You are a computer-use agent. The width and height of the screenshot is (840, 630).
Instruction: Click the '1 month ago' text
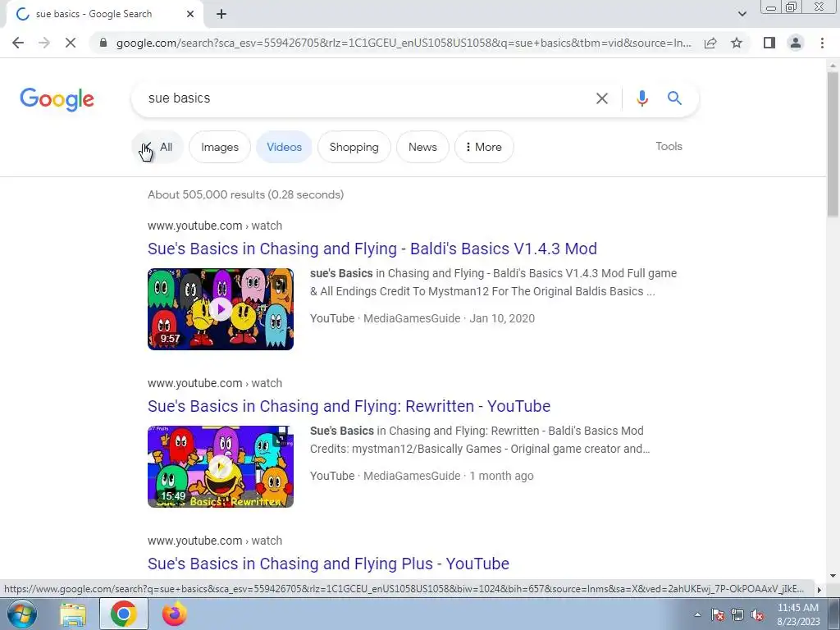pos(501,476)
